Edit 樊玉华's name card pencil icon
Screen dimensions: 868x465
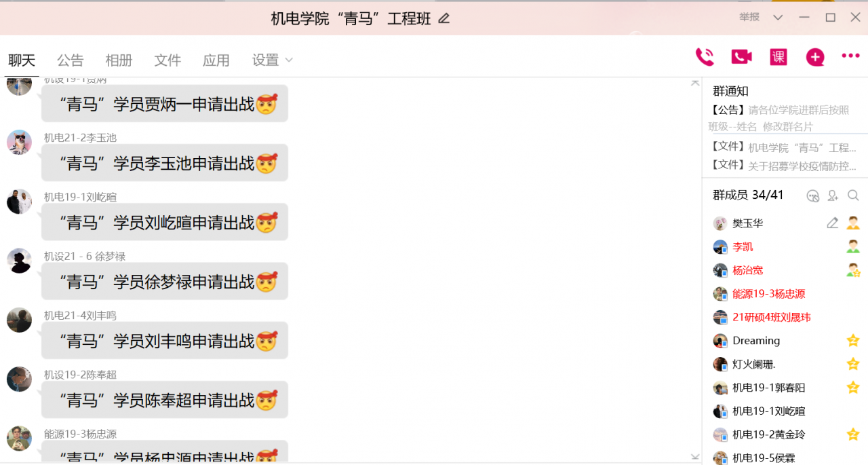click(833, 223)
